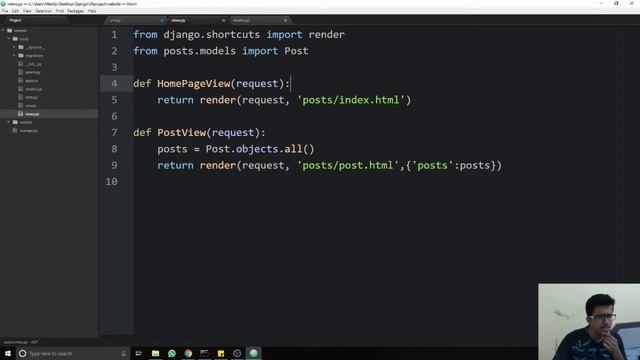Click the Atom editor taskbar icon
The image size is (640, 360).
(253, 353)
